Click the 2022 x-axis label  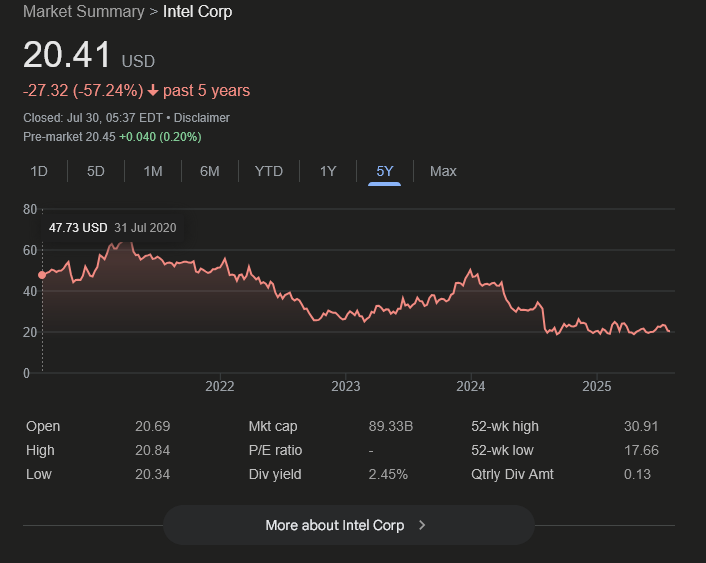220,386
